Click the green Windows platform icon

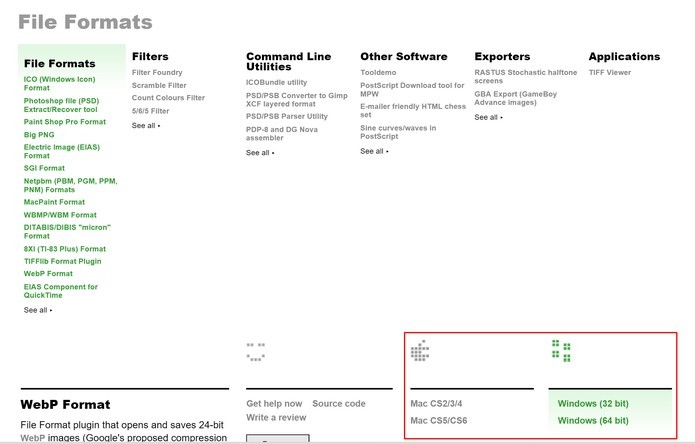(x=562, y=350)
